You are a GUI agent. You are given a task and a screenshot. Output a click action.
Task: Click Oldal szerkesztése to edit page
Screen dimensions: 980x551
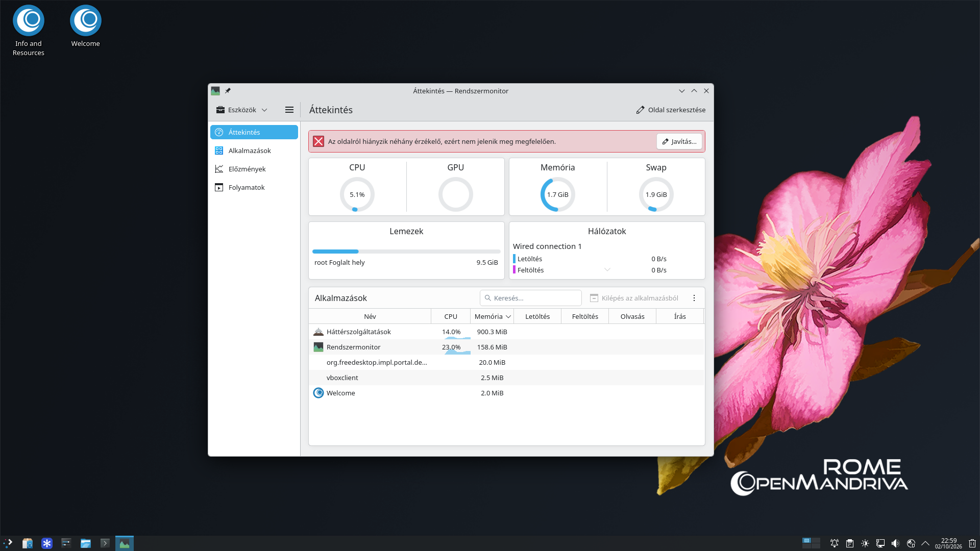671,110
